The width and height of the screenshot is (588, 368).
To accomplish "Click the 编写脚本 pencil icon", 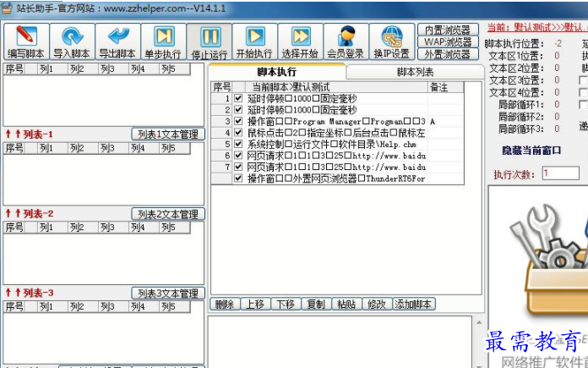I will [26, 36].
